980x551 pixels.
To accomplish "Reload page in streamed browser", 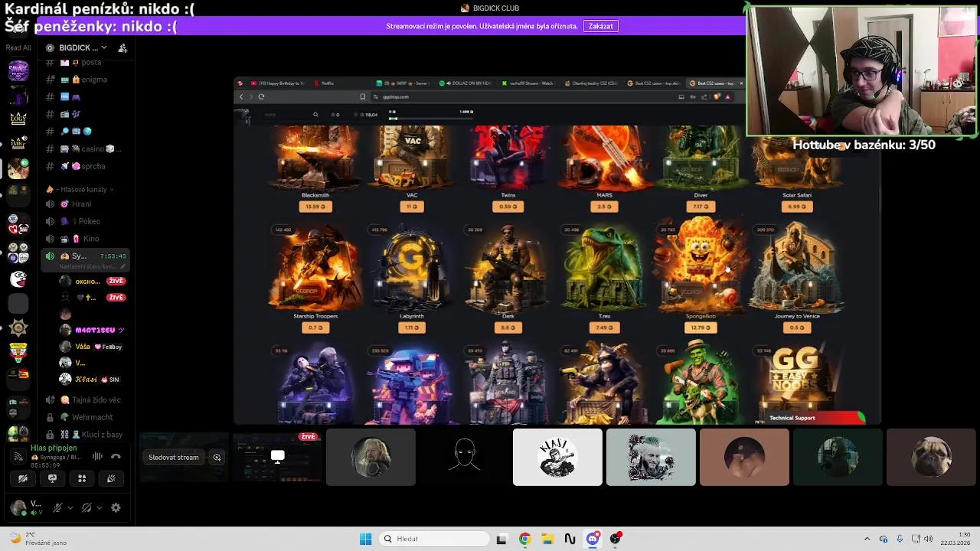I will 261,96.
